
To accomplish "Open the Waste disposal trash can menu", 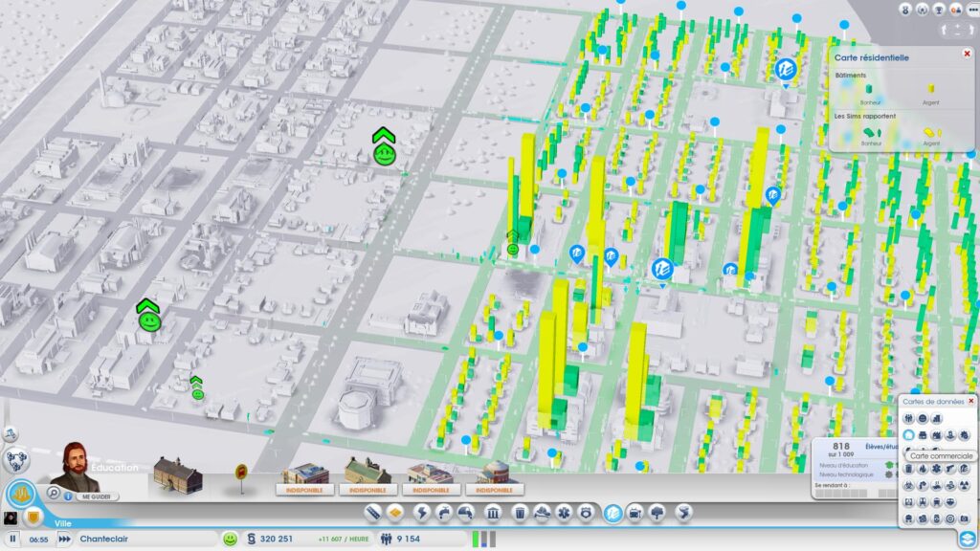I will click(520, 513).
